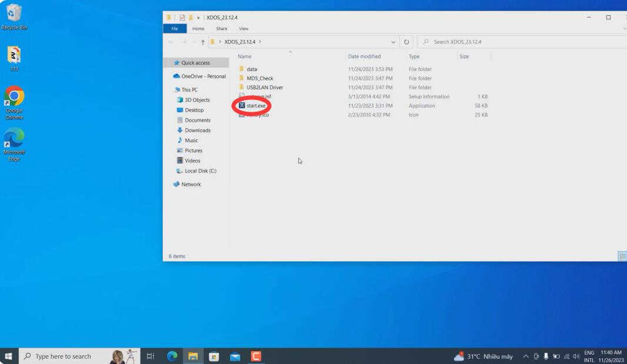Screen dimensions: 627x364
Task: Open the orange Camtasia taskbar icon
Action: coord(256,356)
